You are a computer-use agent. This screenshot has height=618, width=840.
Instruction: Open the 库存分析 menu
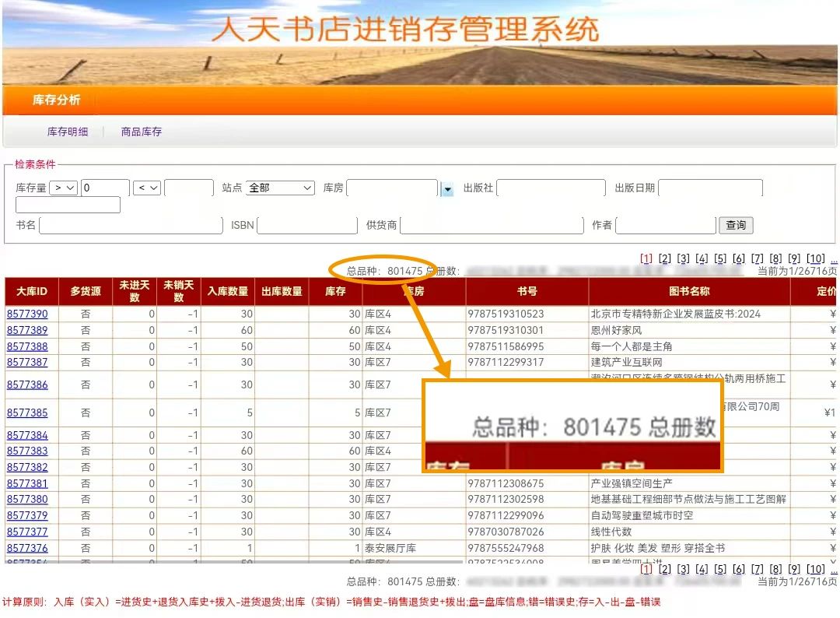tap(56, 100)
